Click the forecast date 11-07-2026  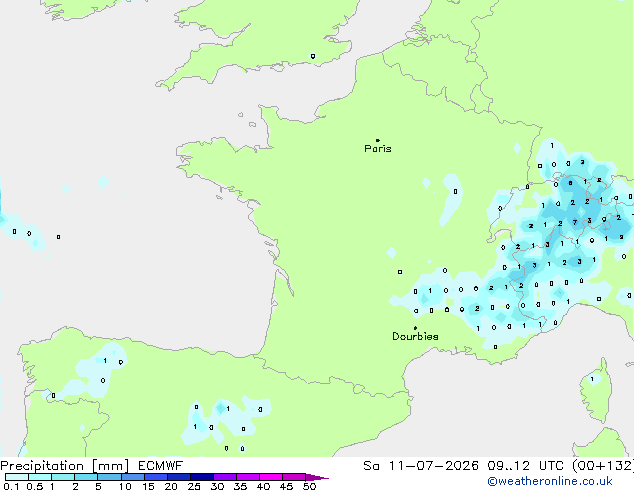pos(433,466)
